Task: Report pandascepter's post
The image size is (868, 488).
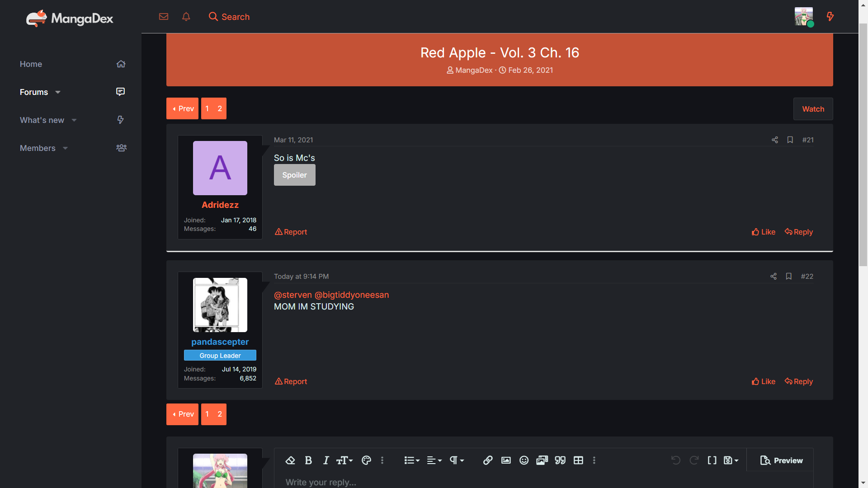Action: [291, 381]
